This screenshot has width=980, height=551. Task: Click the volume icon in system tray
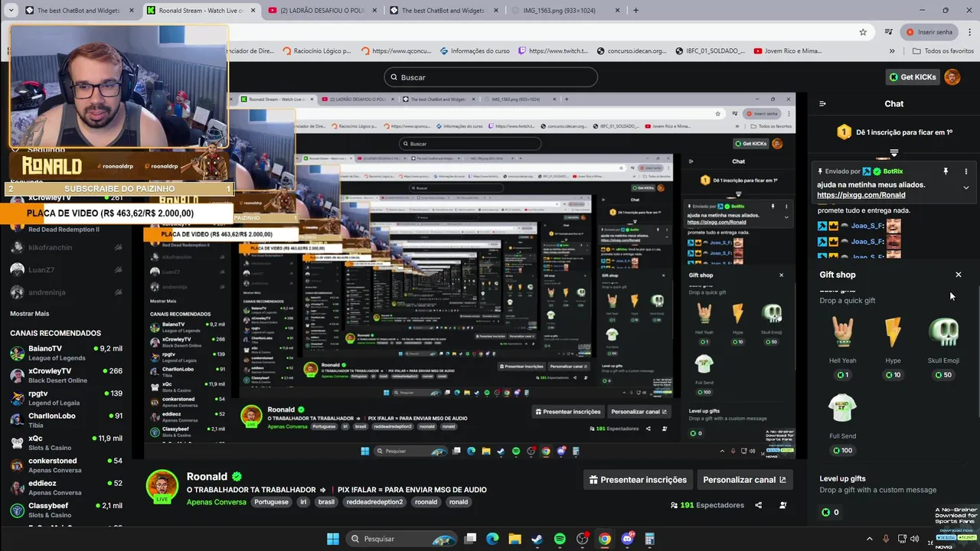[x=914, y=539]
